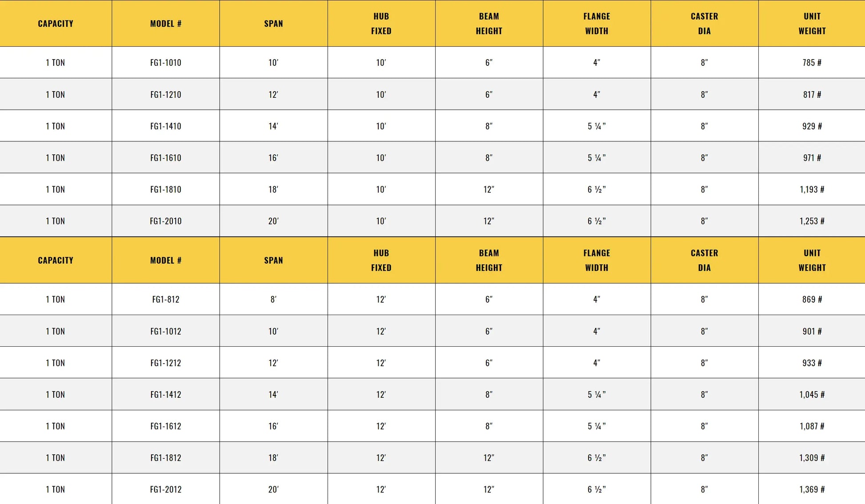Screen dimensions: 865x504
Task: Click the FG1-1612 model entry
Action: tap(166, 426)
